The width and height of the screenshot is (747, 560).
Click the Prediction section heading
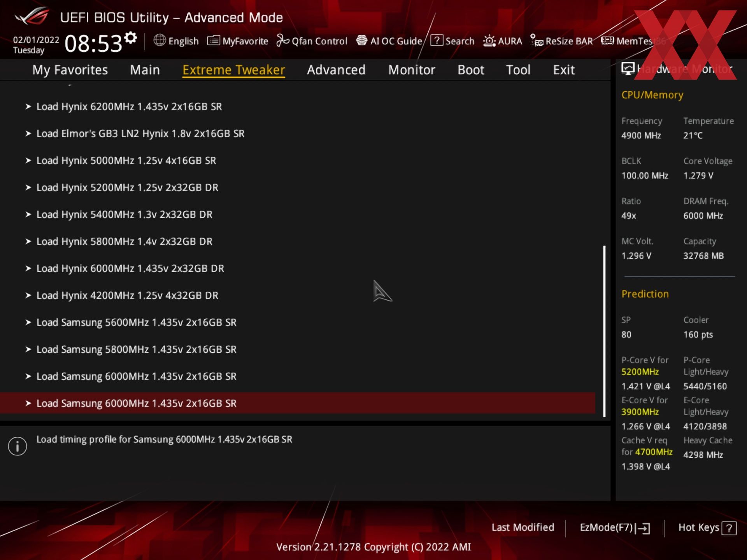click(x=645, y=294)
